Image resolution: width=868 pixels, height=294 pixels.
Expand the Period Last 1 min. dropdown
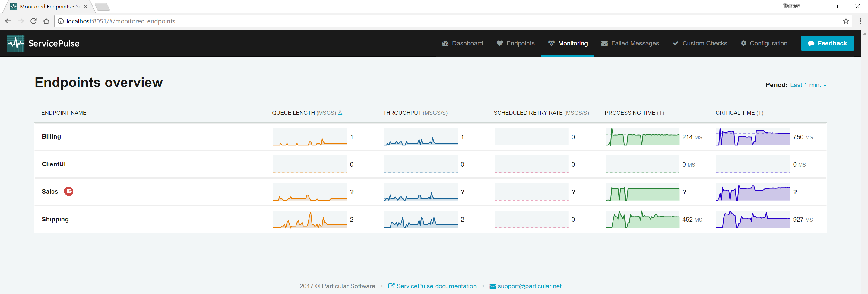808,85
